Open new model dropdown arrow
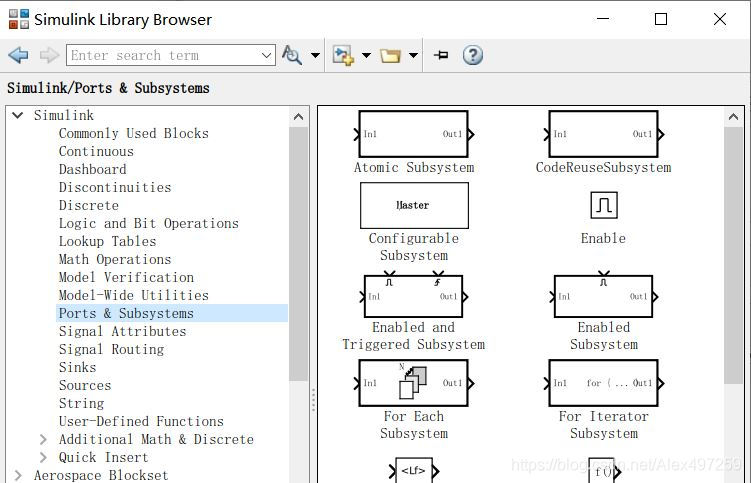 tap(366, 55)
